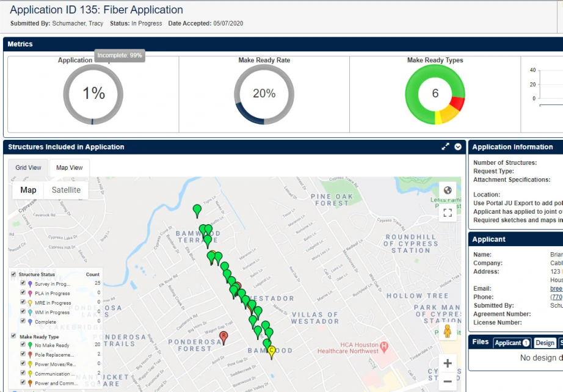
Task: Collapse the Structures Included in Application panel
Action: point(458,147)
